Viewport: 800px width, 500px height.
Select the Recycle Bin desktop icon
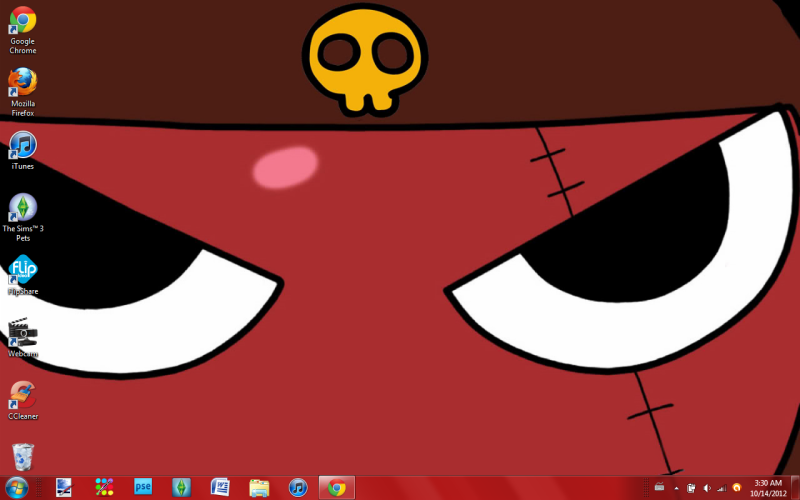point(22,457)
